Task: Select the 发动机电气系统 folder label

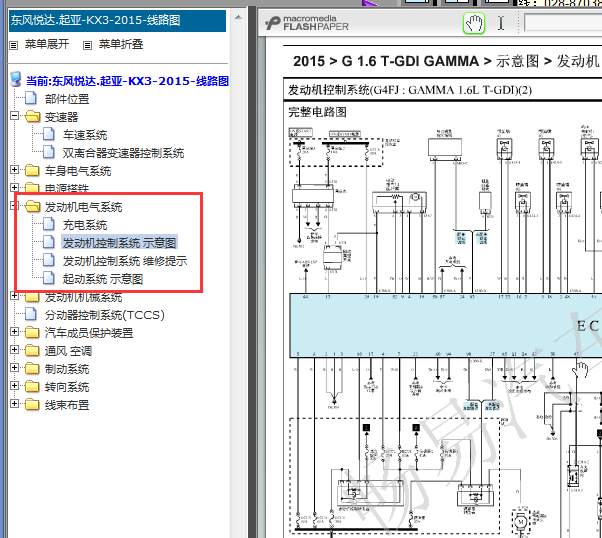Action: tap(83, 207)
